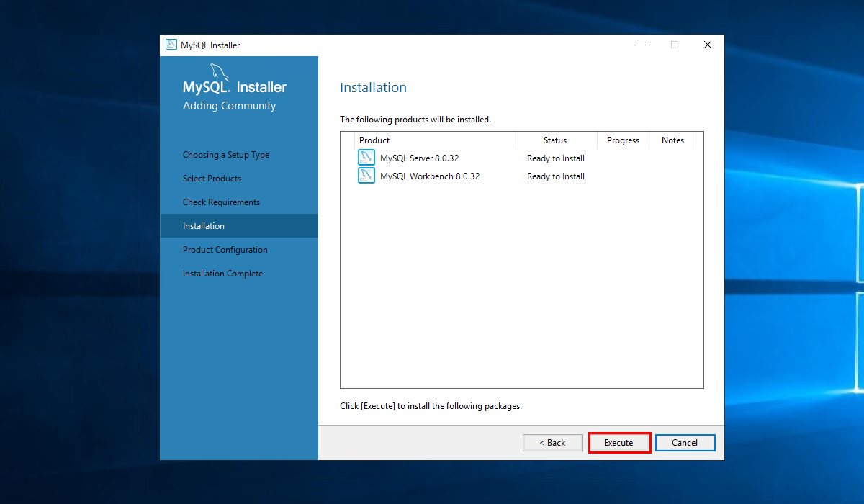Cancel the MySQL installation
Viewport: 864px width, 504px height.
click(x=685, y=443)
